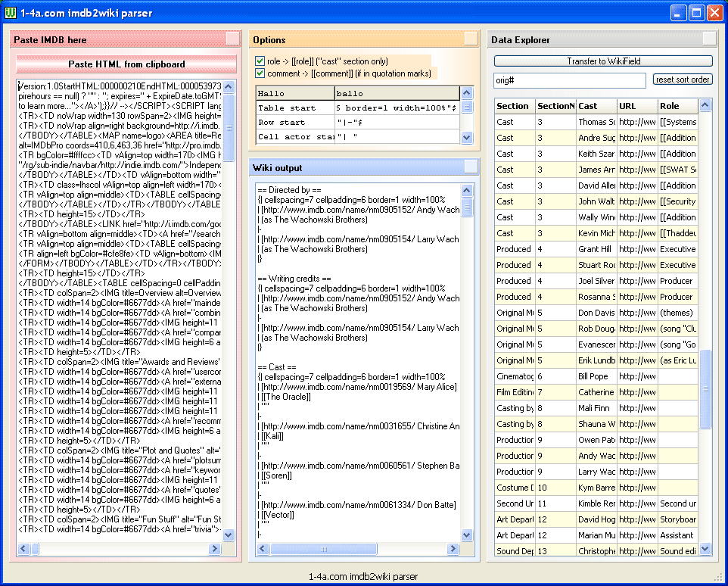Click the down arrow of the IMDB HTML scrollbar
Viewport: 728px width, 586px height.
click(x=229, y=535)
